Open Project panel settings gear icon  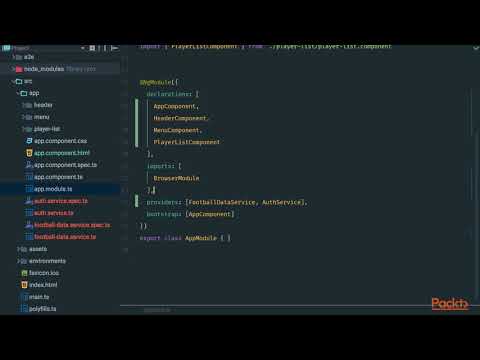pos(104,48)
